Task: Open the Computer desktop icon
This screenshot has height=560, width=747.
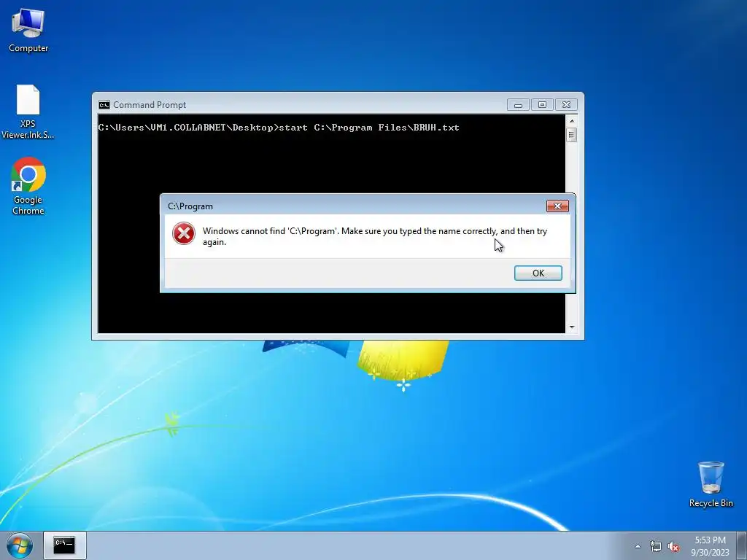Action: [x=28, y=31]
